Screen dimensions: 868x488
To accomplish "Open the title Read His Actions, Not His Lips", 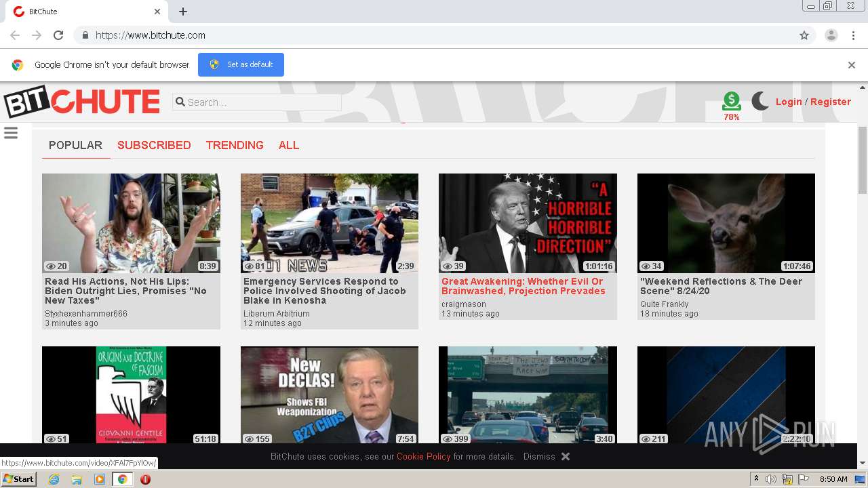I will (x=125, y=291).
